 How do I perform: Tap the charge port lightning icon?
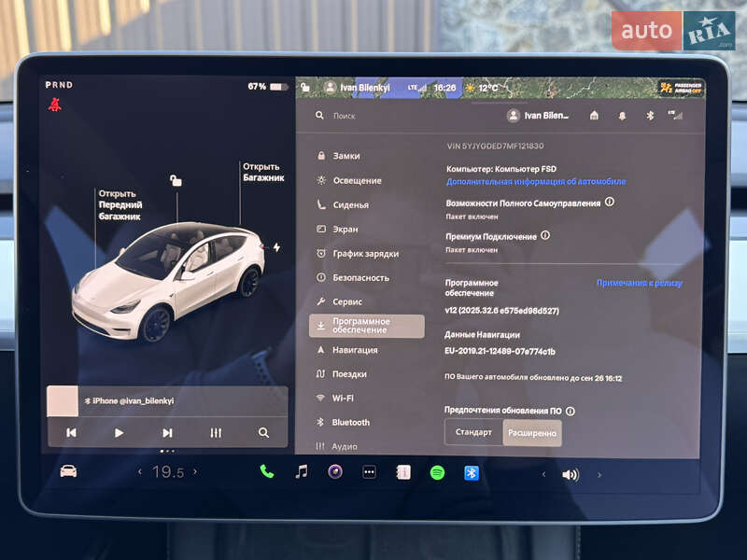[x=276, y=247]
